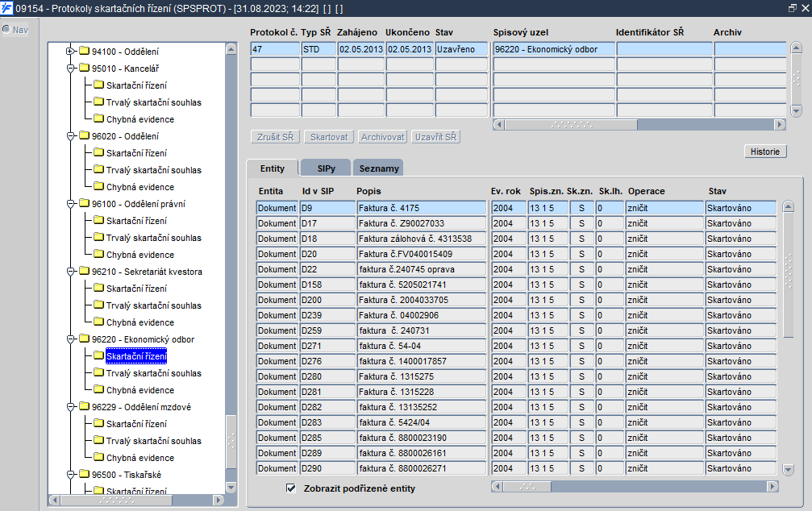Click the Archivovat button

(x=383, y=137)
